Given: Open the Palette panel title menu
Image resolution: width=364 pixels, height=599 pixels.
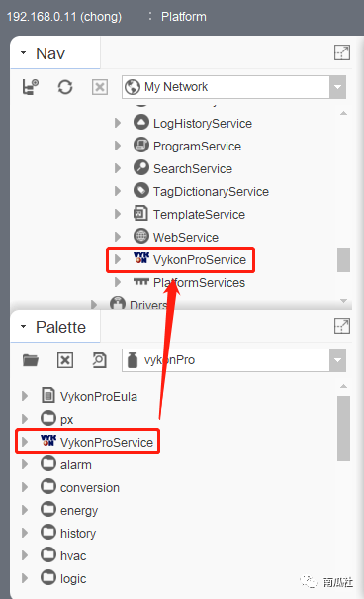Looking at the screenshot, I should point(24,327).
